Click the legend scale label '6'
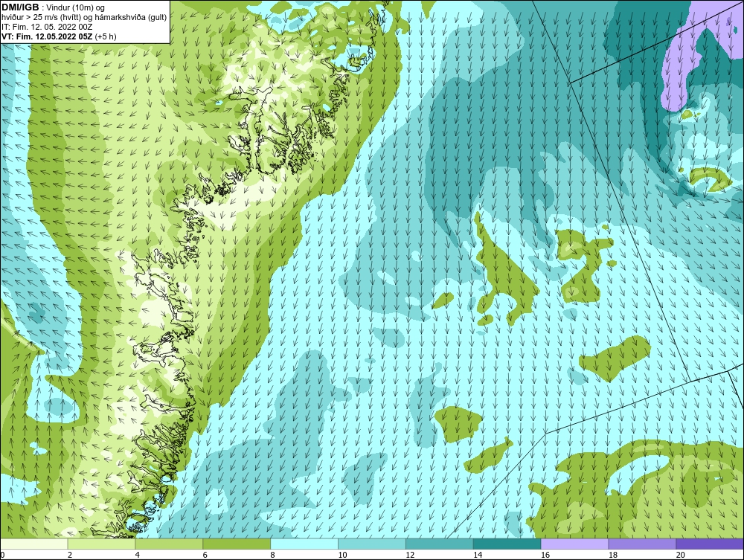 [205, 555]
